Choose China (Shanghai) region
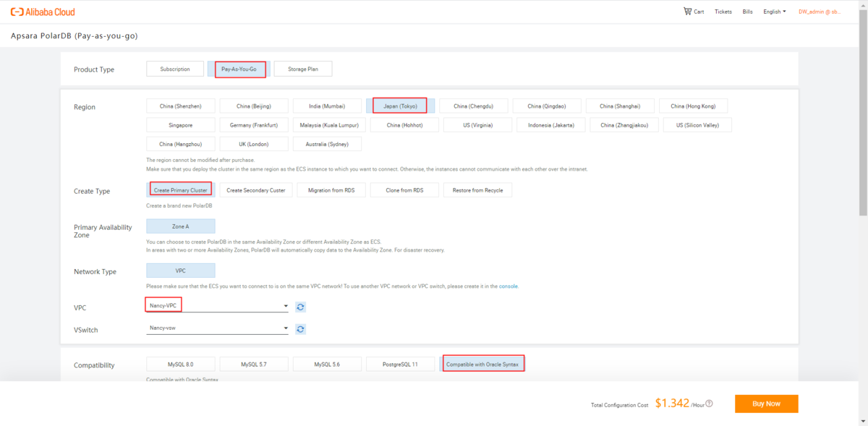Screen dimensions: 868x426 [x=620, y=106]
